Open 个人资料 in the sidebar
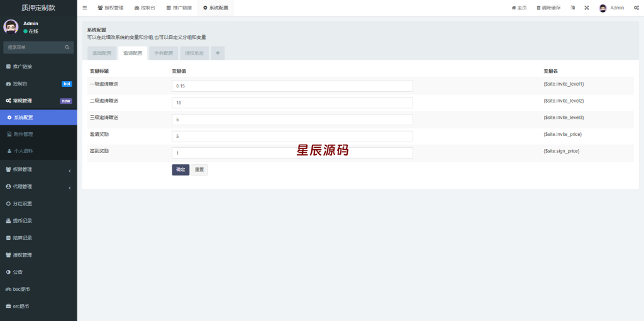 pos(38,151)
